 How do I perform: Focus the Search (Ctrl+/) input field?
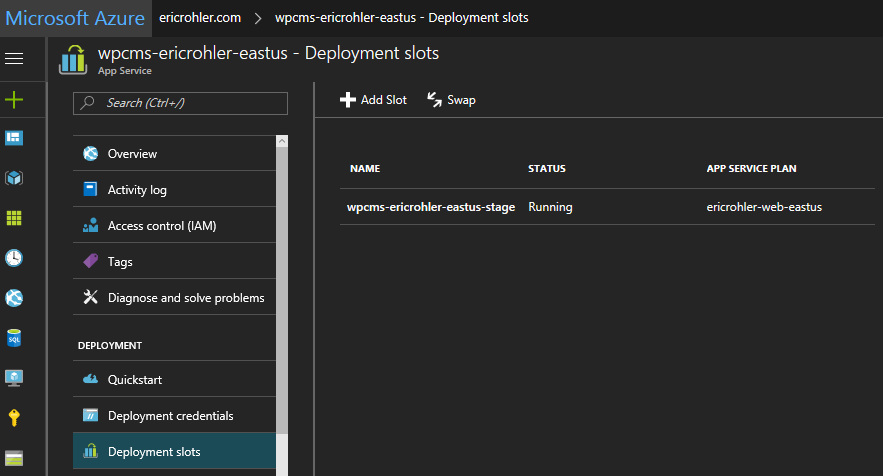point(180,103)
